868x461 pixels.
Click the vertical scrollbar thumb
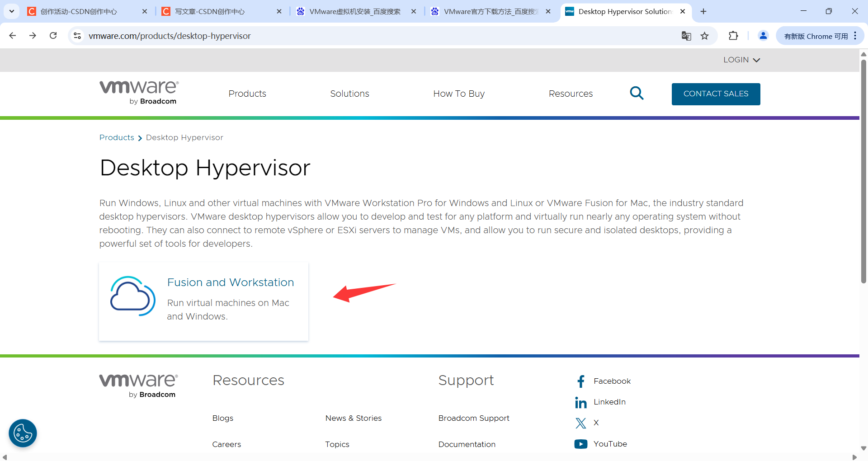tap(863, 171)
